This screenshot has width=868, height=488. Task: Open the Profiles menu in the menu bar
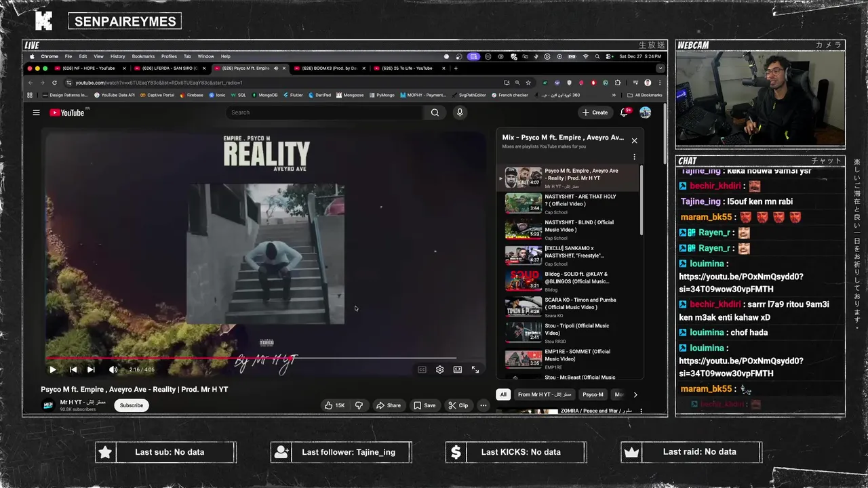tap(169, 56)
